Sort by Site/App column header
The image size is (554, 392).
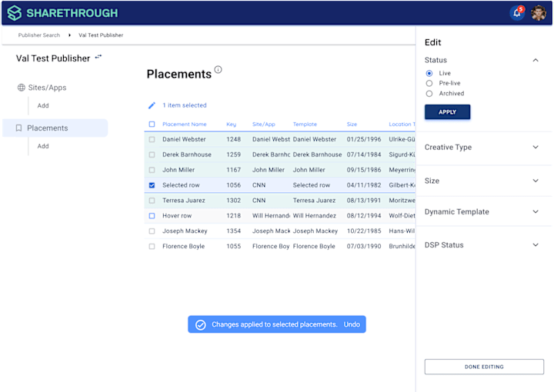[264, 125]
